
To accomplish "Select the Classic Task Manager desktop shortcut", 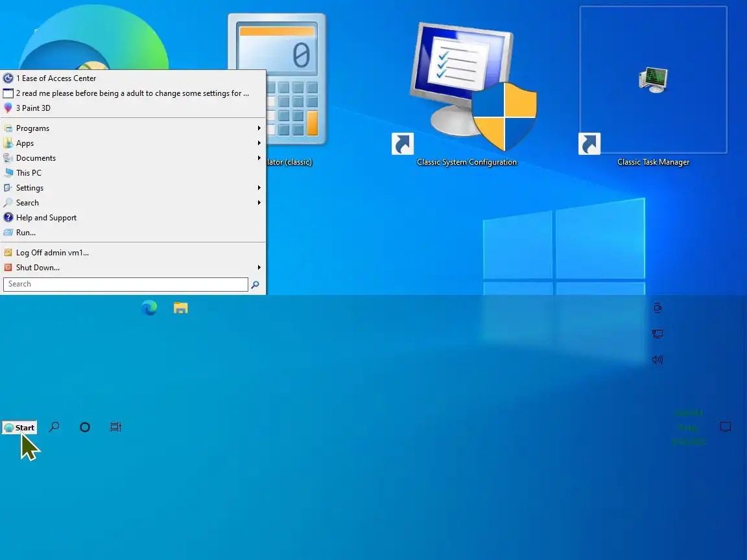I will click(653, 87).
